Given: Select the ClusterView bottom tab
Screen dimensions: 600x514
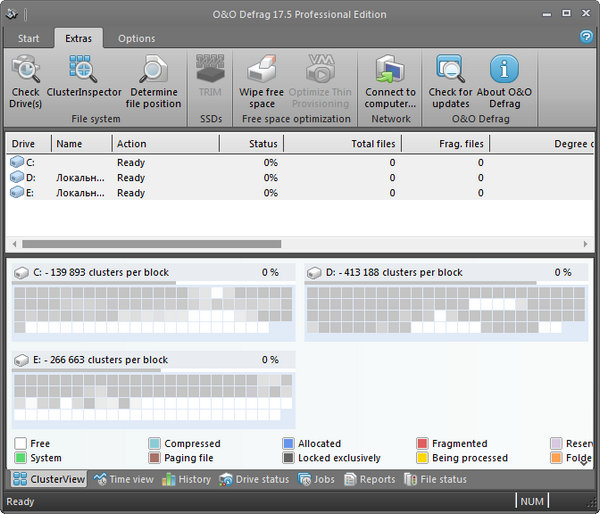Looking at the screenshot, I should point(49,479).
